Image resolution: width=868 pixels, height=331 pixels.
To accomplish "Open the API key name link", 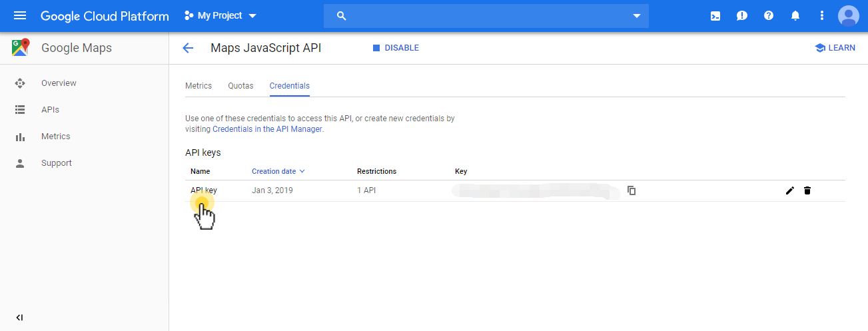I will (203, 190).
